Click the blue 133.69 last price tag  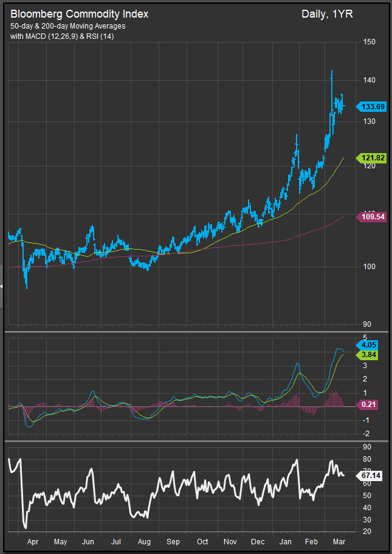point(372,106)
